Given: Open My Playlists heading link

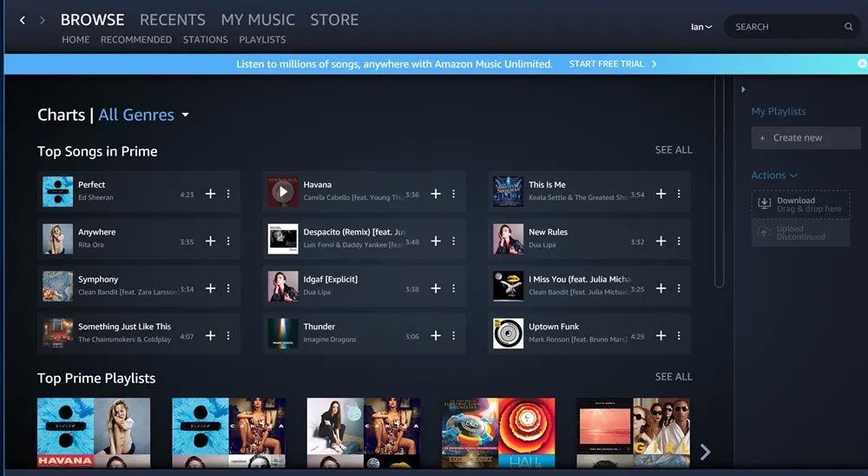Looking at the screenshot, I should coord(779,111).
